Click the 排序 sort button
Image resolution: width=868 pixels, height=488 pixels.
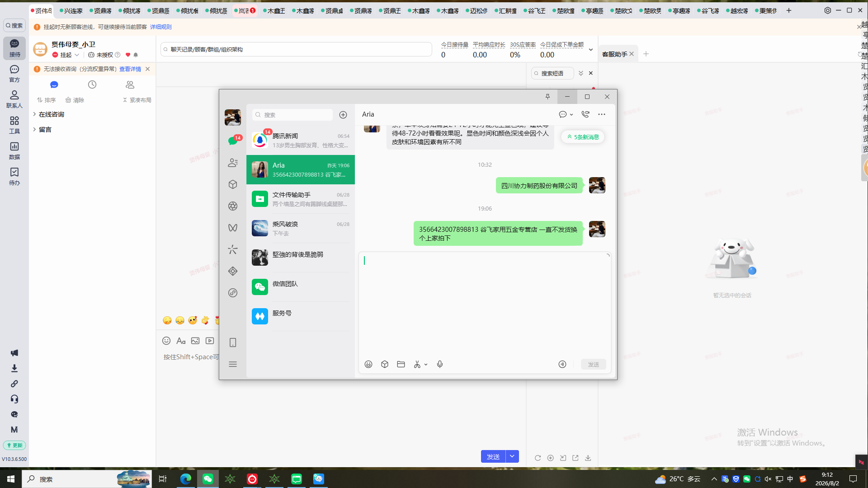(47, 100)
